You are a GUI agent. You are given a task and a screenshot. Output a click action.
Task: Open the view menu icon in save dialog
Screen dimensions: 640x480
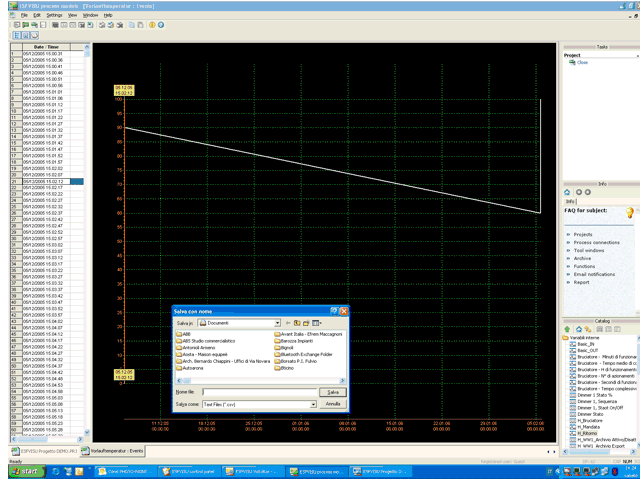coord(316,323)
